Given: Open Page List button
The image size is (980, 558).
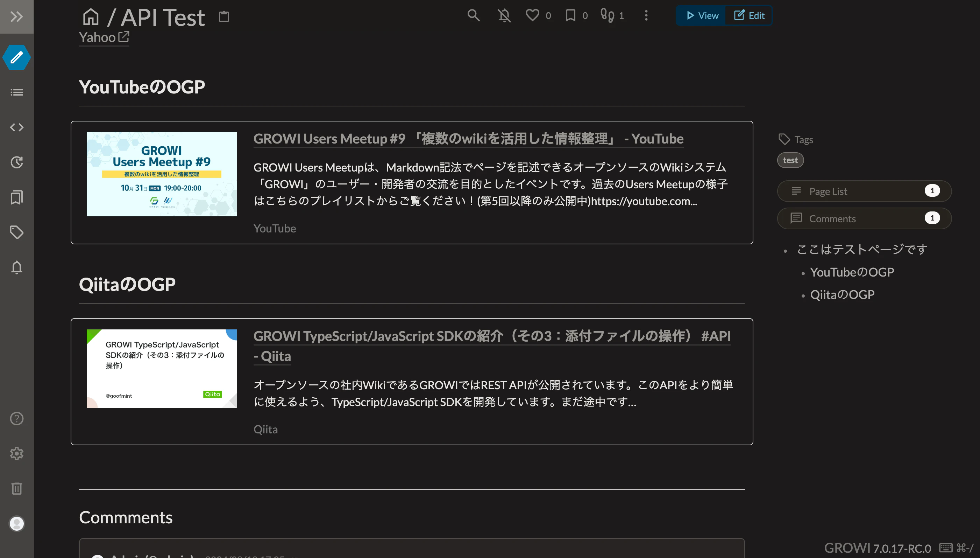Looking at the screenshot, I should tap(864, 191).
